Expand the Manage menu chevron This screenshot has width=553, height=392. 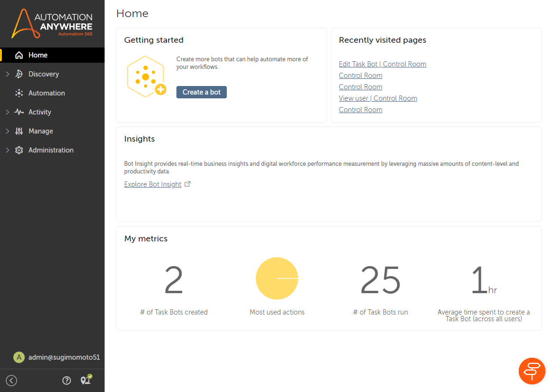(x=8, y=131)
